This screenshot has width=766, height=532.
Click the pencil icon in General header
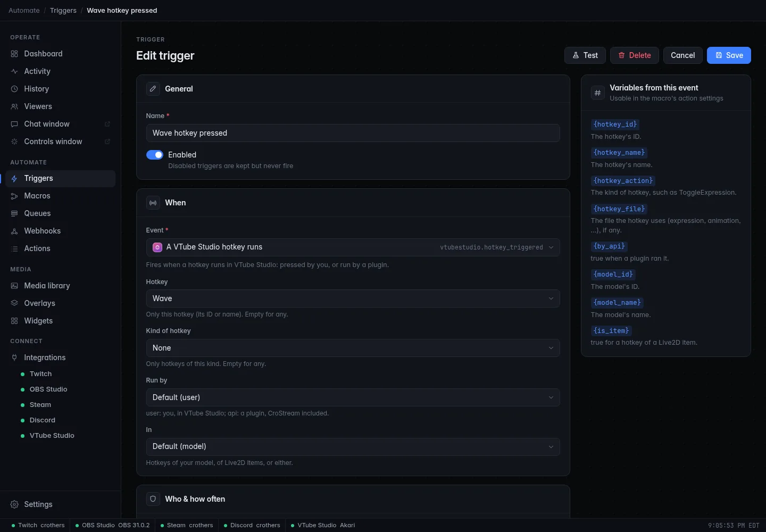tap(153, 89)
